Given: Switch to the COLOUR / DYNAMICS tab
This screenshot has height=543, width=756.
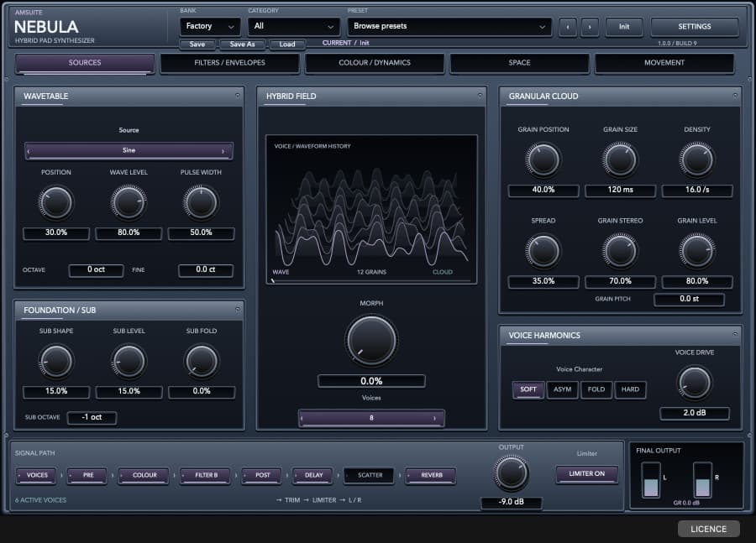Looking at the screenshot, I should click(375, 63).
